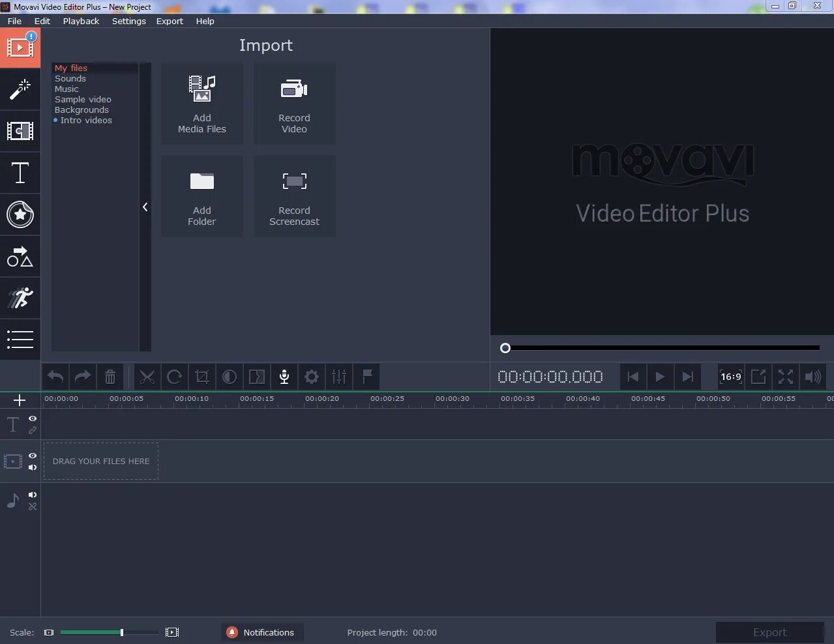
Task: Open the Callouts shapes tab
Action: [x=20, y=256]
